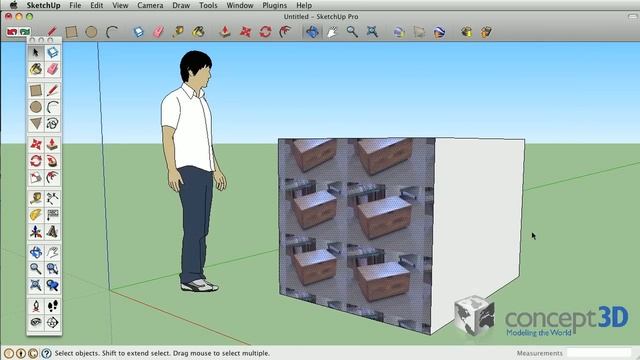Click into the Measurements input box
This screenshot has height=360, width=640.
pos(599,353)
